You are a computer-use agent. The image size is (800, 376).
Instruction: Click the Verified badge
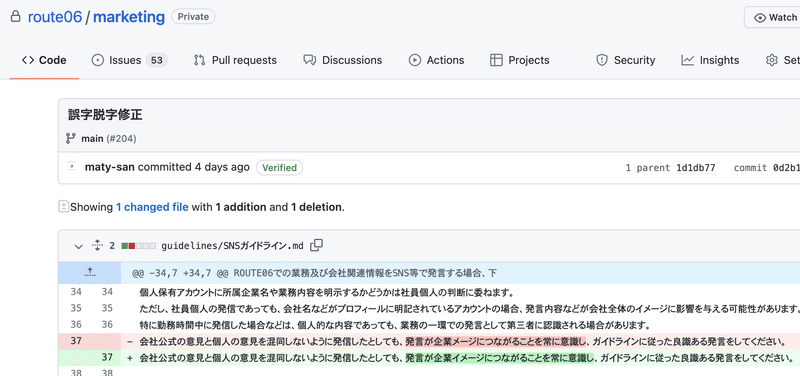pos(279,167)
